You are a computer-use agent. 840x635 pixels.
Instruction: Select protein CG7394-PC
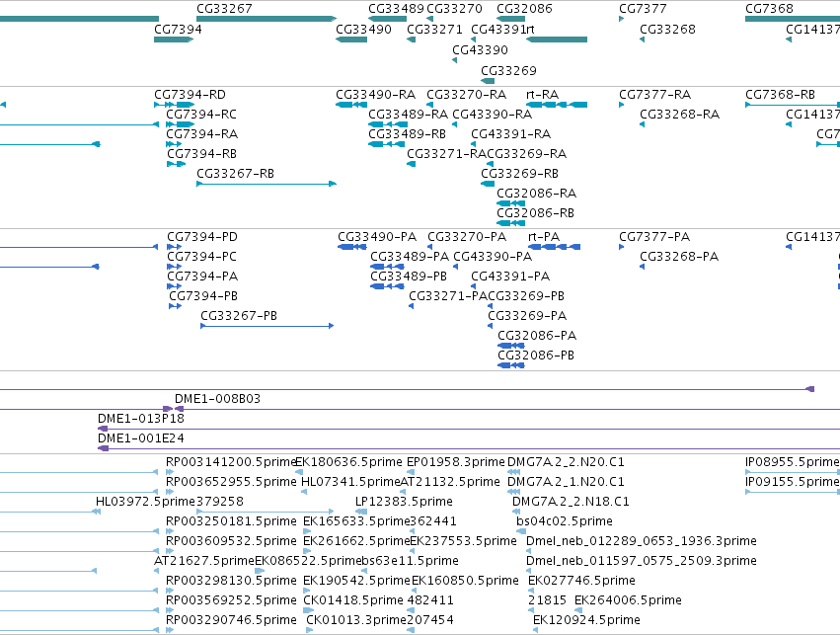[x=201, y=257]
